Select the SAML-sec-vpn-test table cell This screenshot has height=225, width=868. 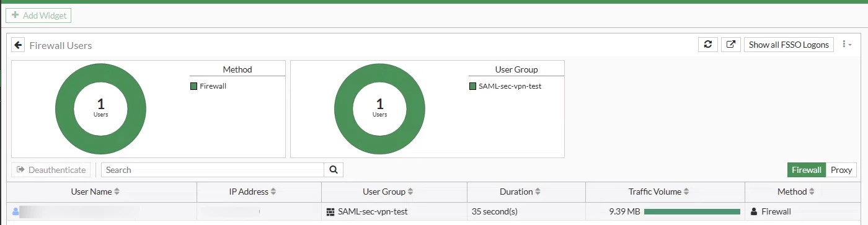coord(394,212)
